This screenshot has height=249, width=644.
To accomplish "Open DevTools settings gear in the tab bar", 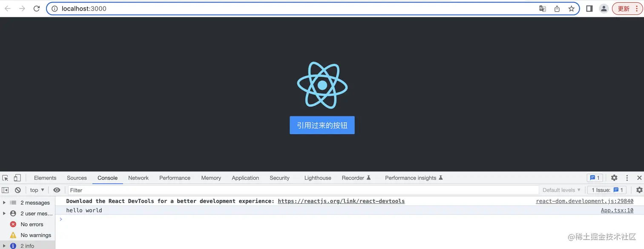I will [x=614, y=178].
